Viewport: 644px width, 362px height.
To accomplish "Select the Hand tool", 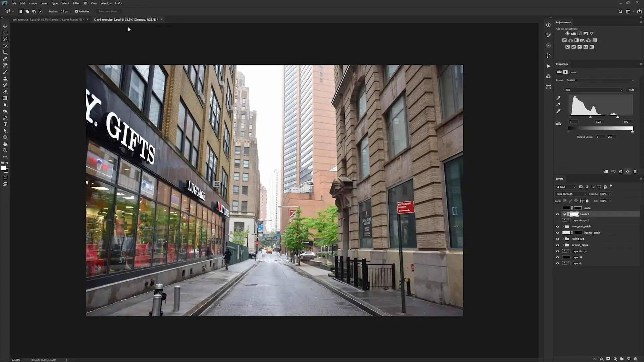I will (5, 144).
